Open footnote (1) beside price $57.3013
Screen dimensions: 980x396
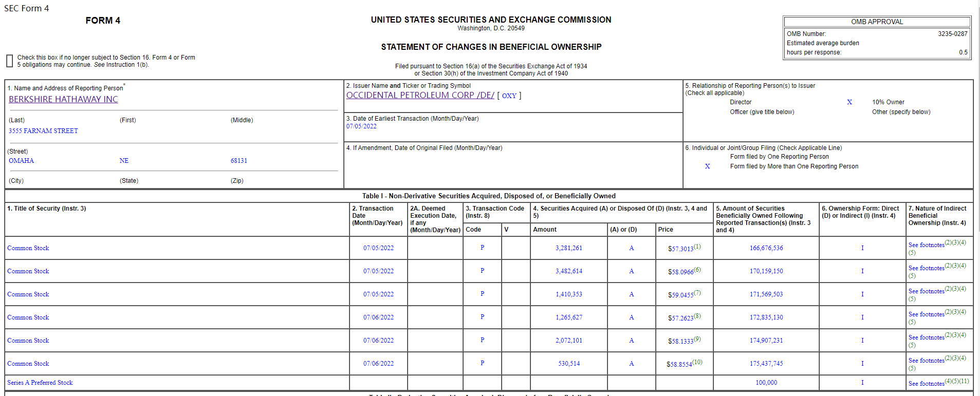coord(697,247)
